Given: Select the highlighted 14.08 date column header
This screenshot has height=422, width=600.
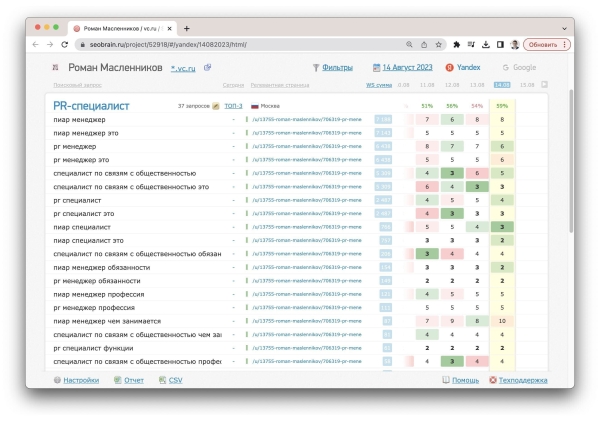Looking at the screenshot, I should (x=501, y=85).
